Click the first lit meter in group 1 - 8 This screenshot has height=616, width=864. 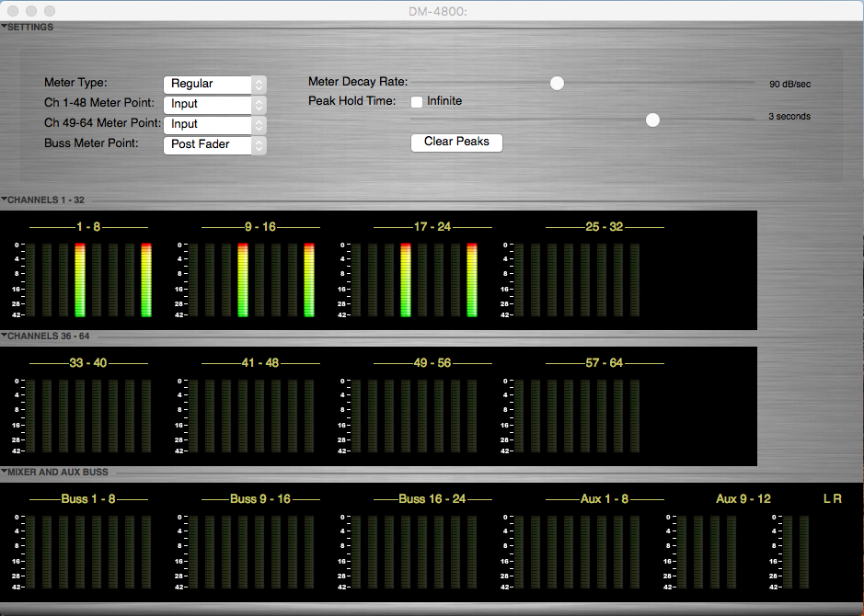[x=80, y=279]
